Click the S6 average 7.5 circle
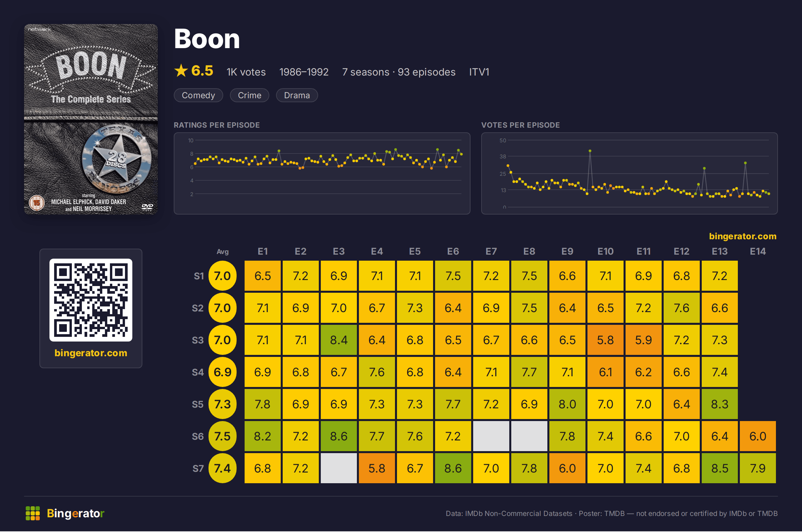802x532 pixels. click(x=222, y=436)
